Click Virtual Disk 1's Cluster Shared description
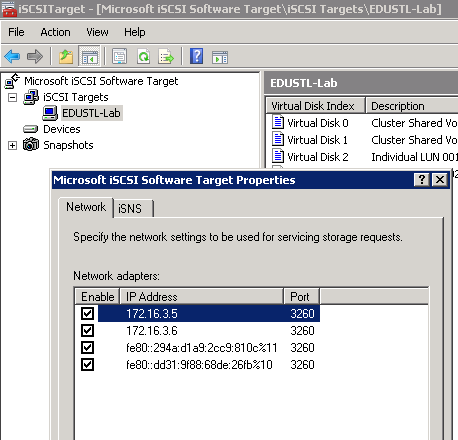This screenshot has width=458, height=440. coord(414,140)
